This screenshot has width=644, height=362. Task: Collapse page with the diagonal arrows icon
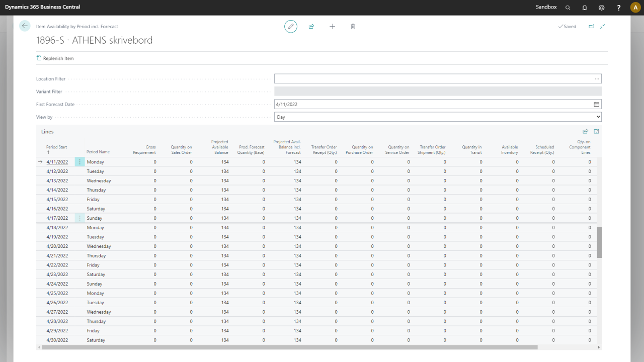point(603,27)
